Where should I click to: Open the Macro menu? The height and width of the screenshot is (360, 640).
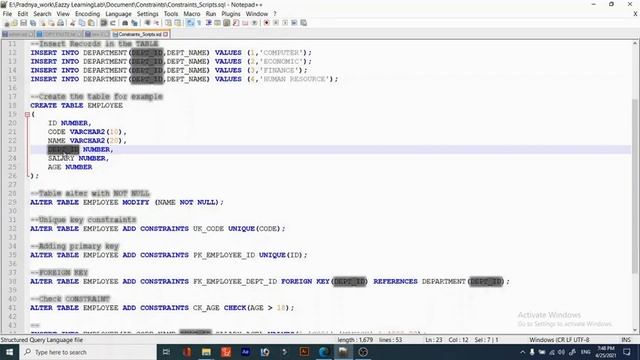(192, 14)
